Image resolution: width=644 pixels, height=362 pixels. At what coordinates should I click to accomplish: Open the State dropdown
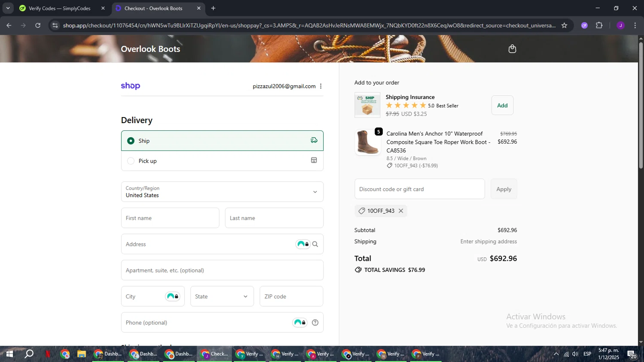click(x=222, y=296)
